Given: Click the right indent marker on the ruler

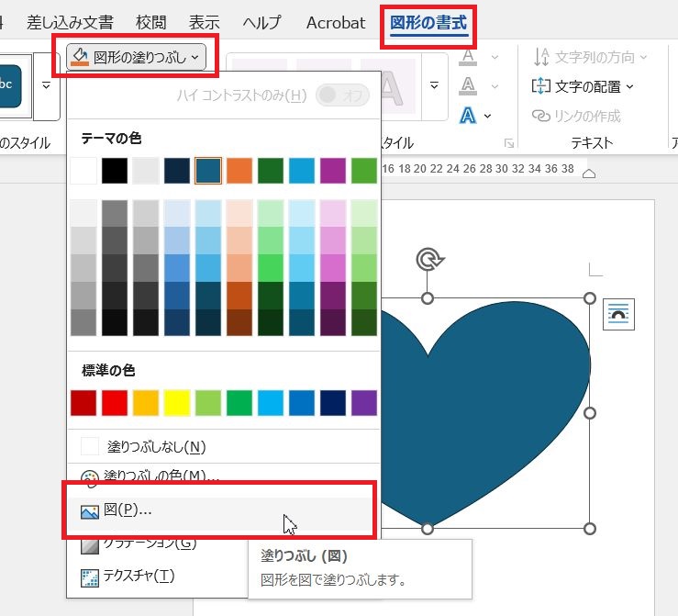Looking at the screenshot, I should coord(589,174).
